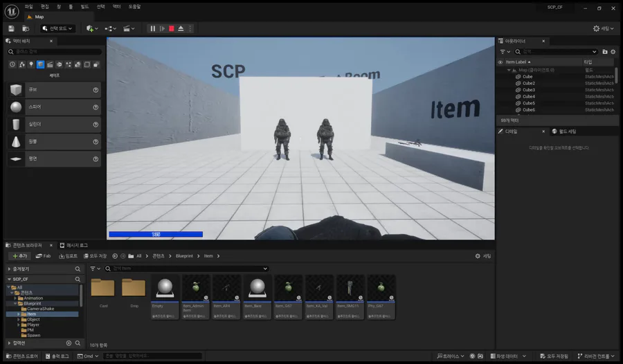Viewport: 623px width, 364px height.
Task: Select the 스피어 shape entry
Action: 53,107
